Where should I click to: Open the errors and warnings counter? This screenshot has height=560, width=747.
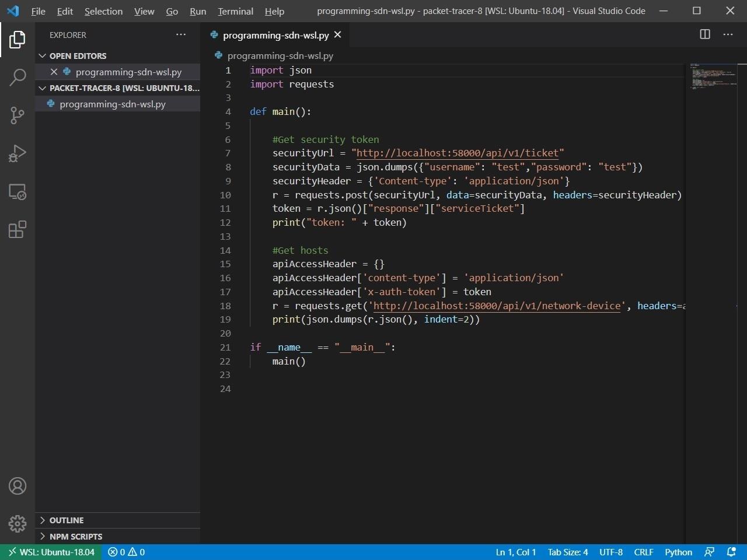(127, 552)
